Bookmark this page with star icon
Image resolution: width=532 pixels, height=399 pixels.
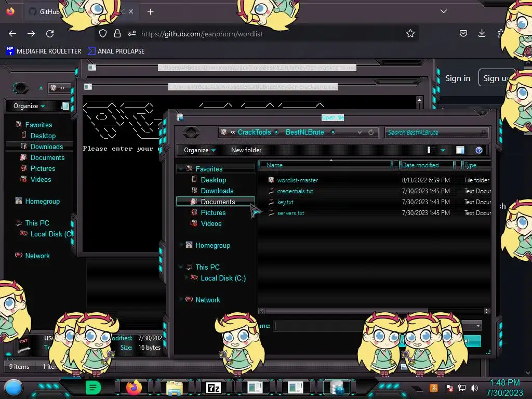pyautogui.click(x=410, y=33)
